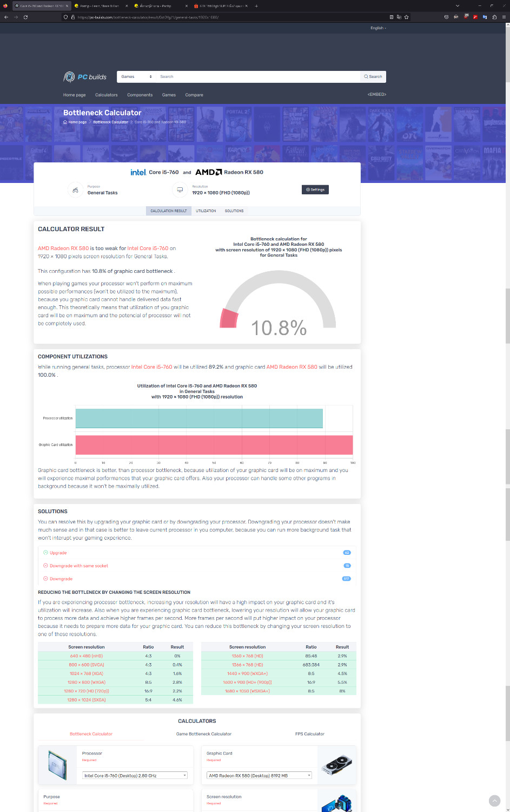The height and width of the screenshot is (812, 510).
Task: Click AMD Radeon RX 580 link in result text
Action: [x=63, y=248]
